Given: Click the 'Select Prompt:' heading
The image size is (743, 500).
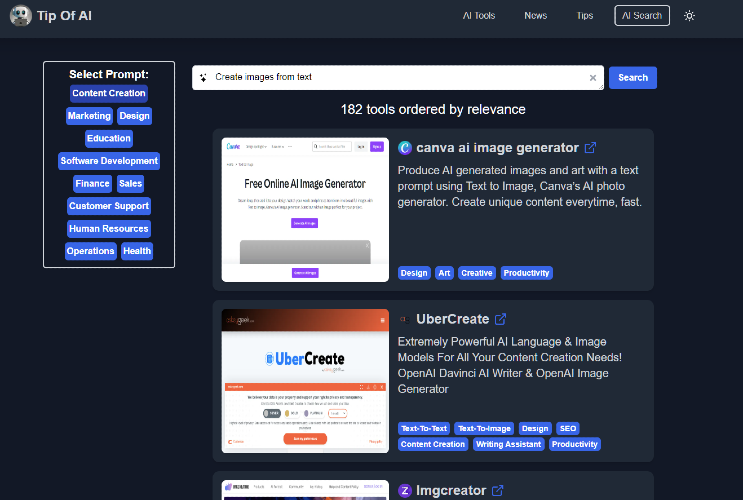Looking at the screenshot, I should pos(109,74).
